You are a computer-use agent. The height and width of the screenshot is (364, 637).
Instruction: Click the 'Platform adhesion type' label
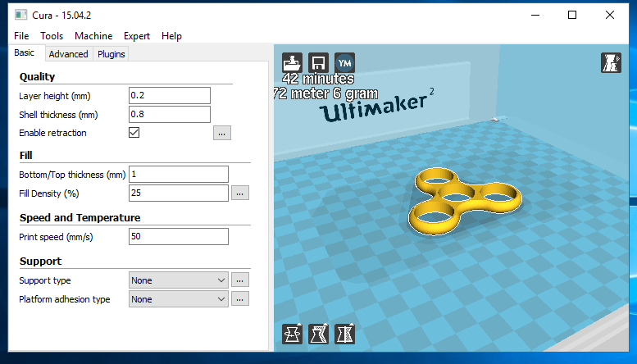tap(65, 299)
